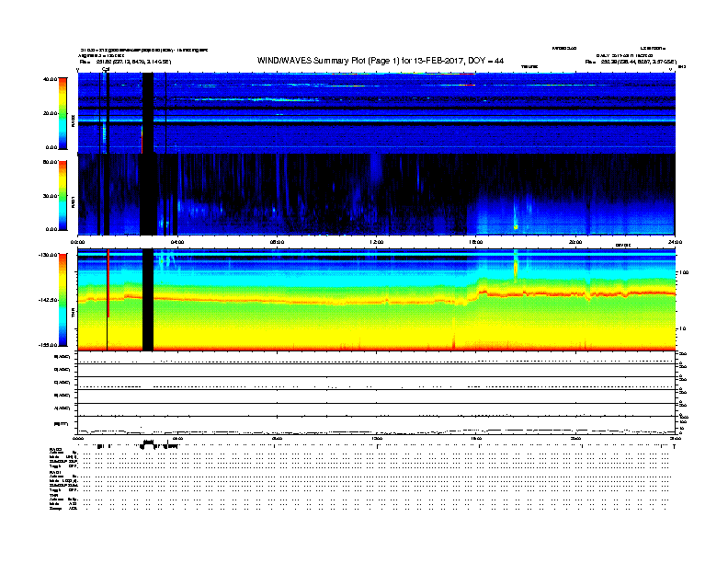Click the -142.50 scale label
Screen dimensions: 728x563
48,300
